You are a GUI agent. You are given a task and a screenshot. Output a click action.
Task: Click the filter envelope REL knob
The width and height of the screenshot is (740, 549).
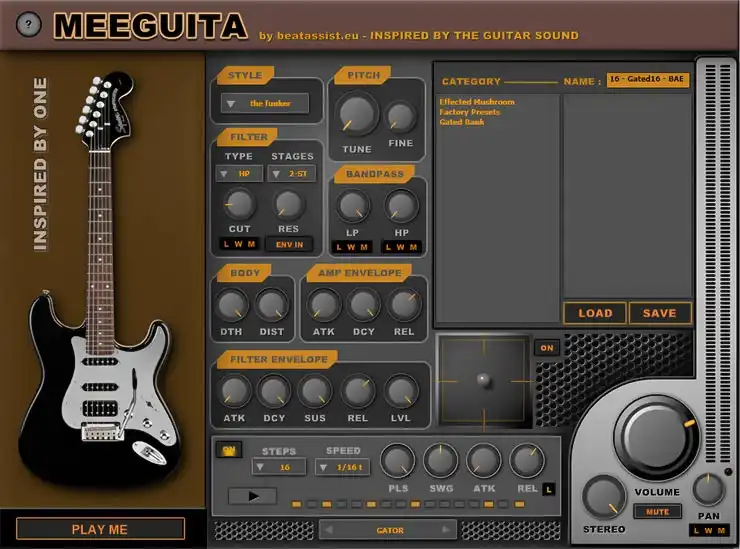pos(358,391)
